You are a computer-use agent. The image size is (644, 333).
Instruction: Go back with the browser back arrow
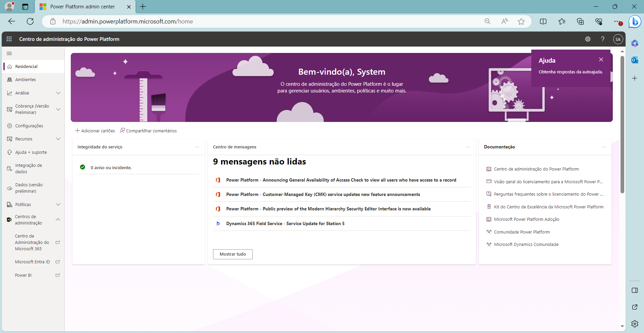coord(12,21)
